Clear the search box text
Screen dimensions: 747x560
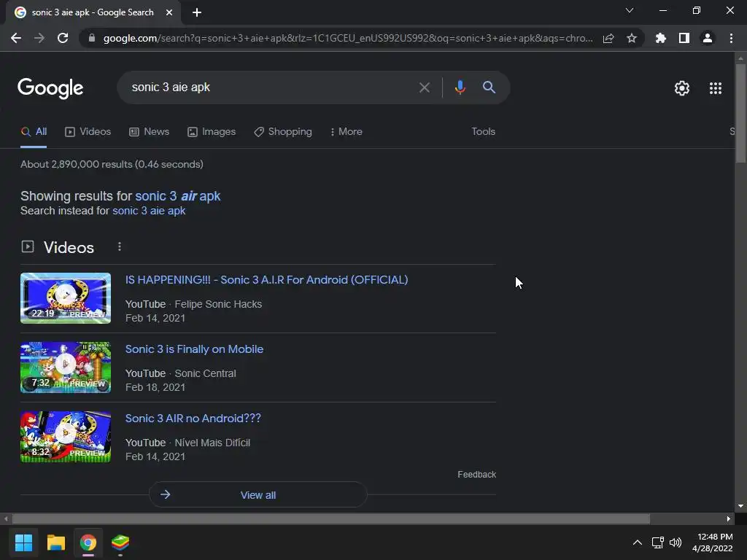[424, 87]
